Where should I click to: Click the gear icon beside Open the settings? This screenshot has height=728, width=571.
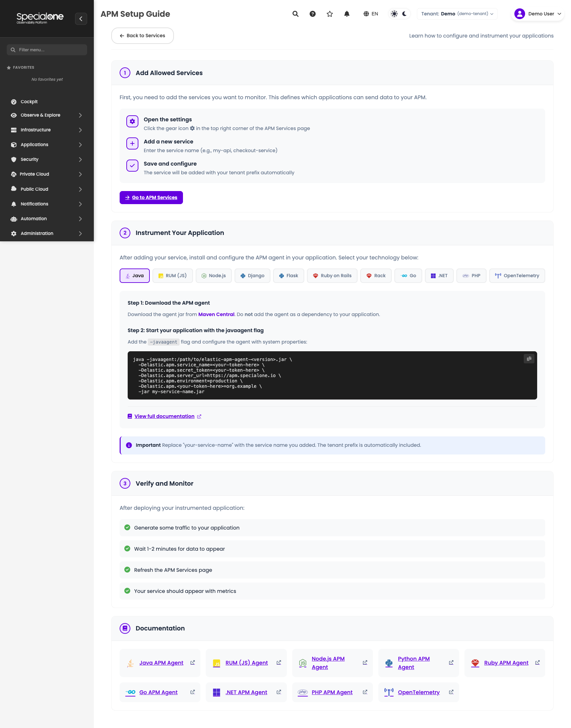click(x=132, y=121)
